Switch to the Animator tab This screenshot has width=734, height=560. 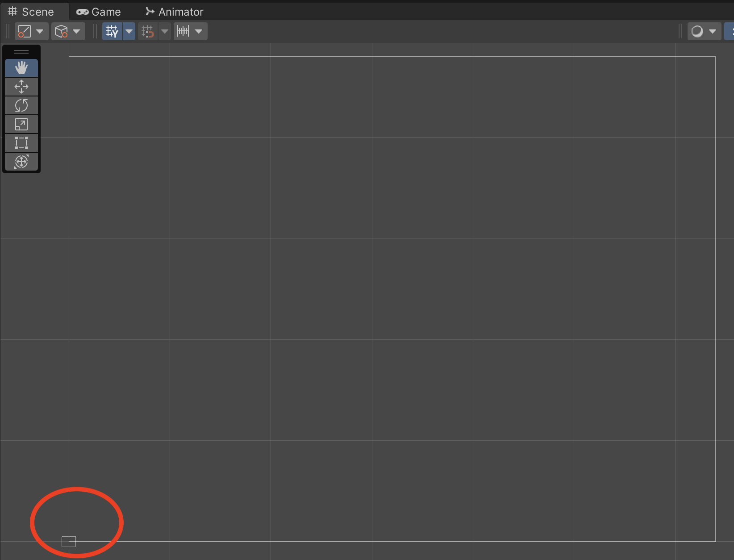(175, 12)
